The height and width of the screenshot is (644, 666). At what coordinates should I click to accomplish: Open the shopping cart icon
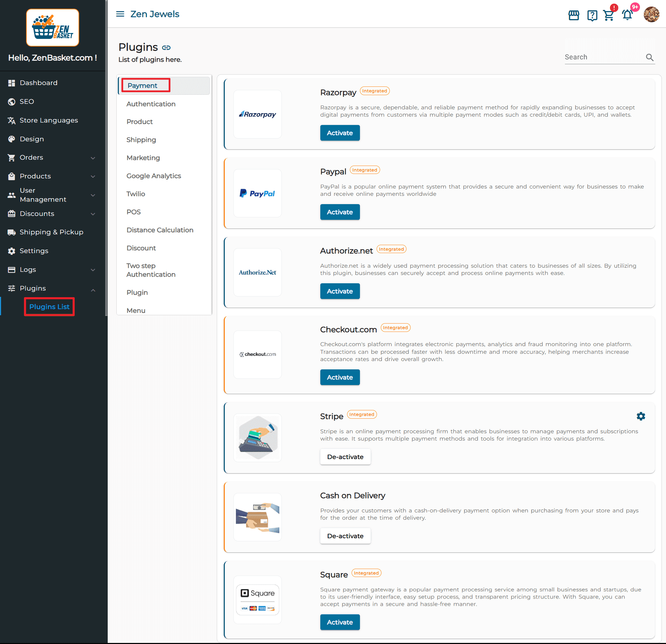coord(609,15)
